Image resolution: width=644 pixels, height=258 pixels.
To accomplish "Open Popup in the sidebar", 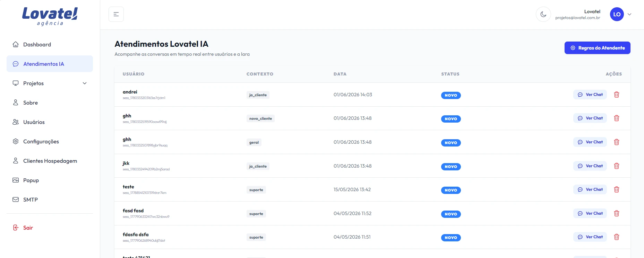I will tap(50, 180).
